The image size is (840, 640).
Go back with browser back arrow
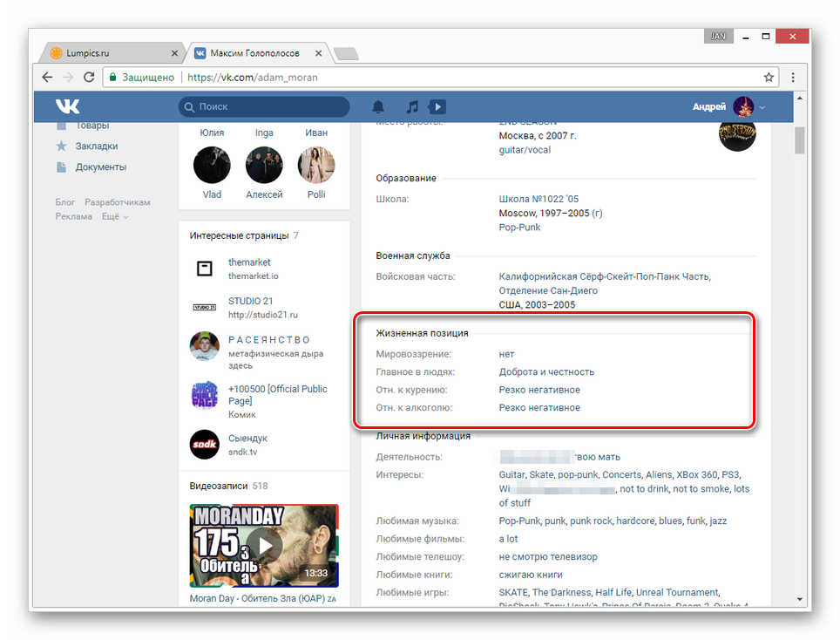coord(47,77)
